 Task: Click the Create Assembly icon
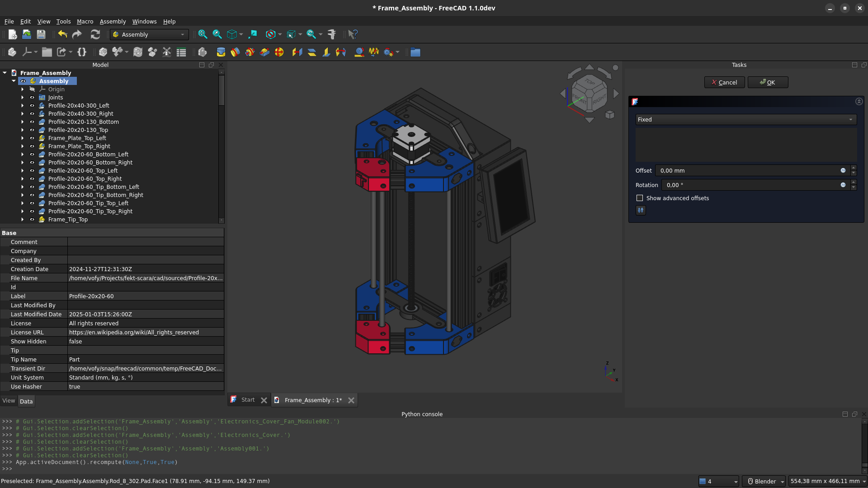click(103, 52)
